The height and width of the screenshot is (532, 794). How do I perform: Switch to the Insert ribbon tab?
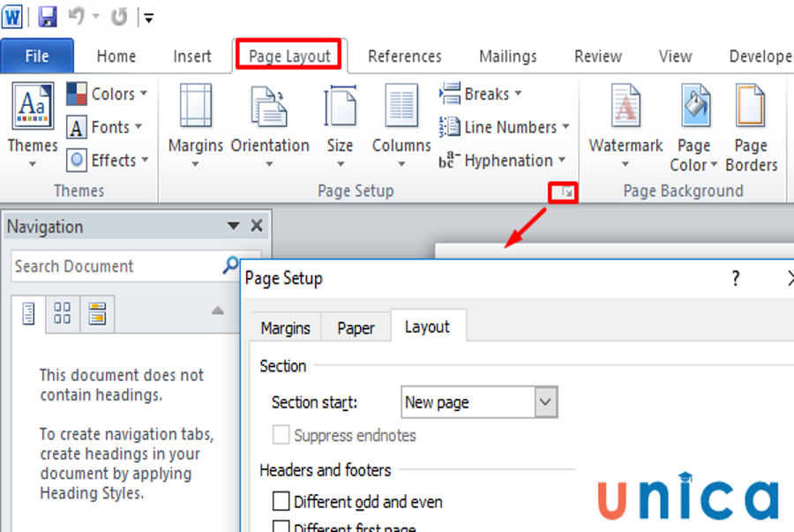coord(192,56)
